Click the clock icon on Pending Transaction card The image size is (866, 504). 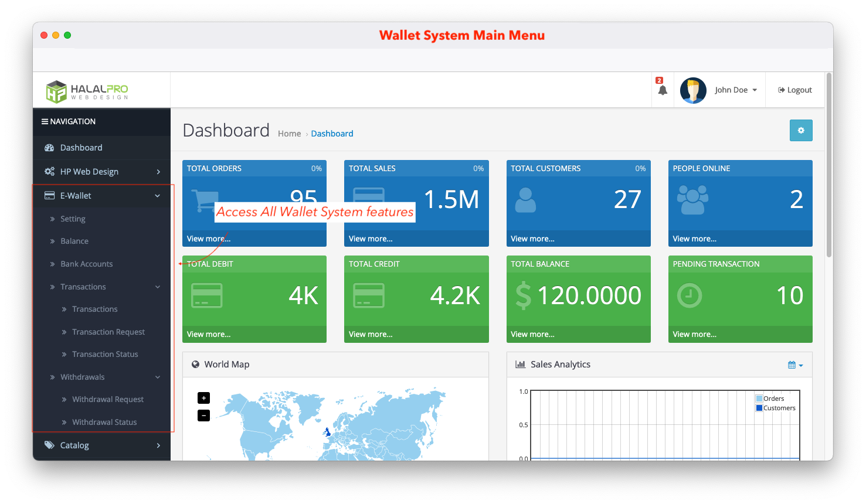pos(689,295)
